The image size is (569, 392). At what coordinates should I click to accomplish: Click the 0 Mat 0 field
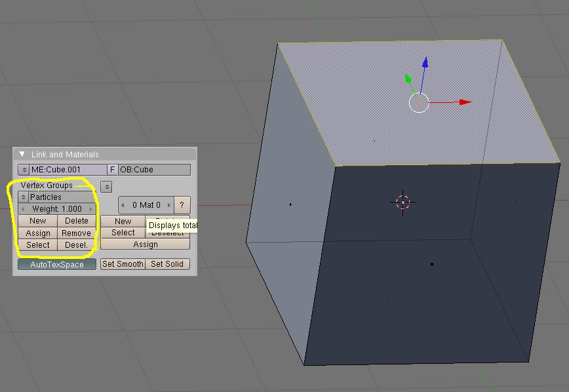[x=146, y=205]
